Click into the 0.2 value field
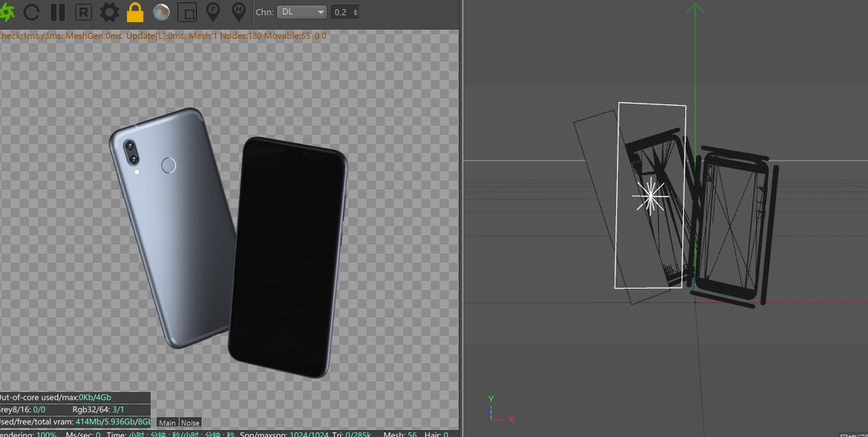The width and height of the screenshot is (868, 437). click(x=341, y=12)
